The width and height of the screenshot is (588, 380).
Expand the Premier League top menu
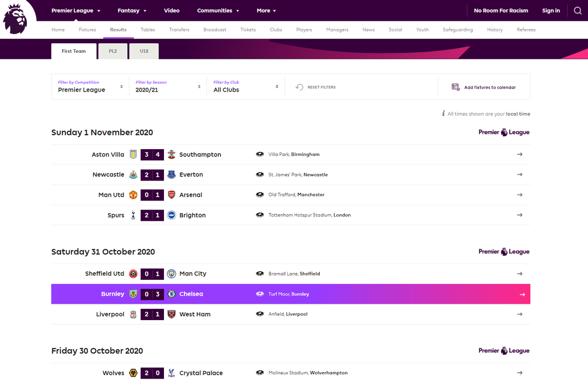76,10
